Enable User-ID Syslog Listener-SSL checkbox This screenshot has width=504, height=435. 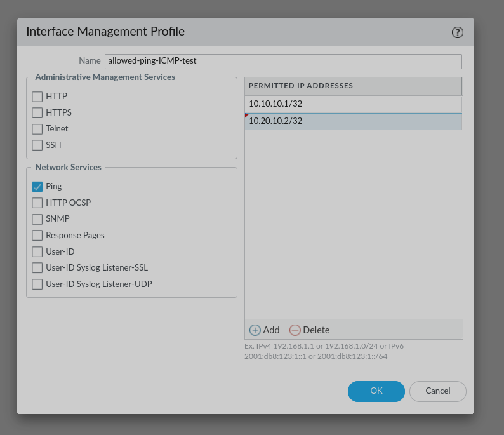[37, 268]
